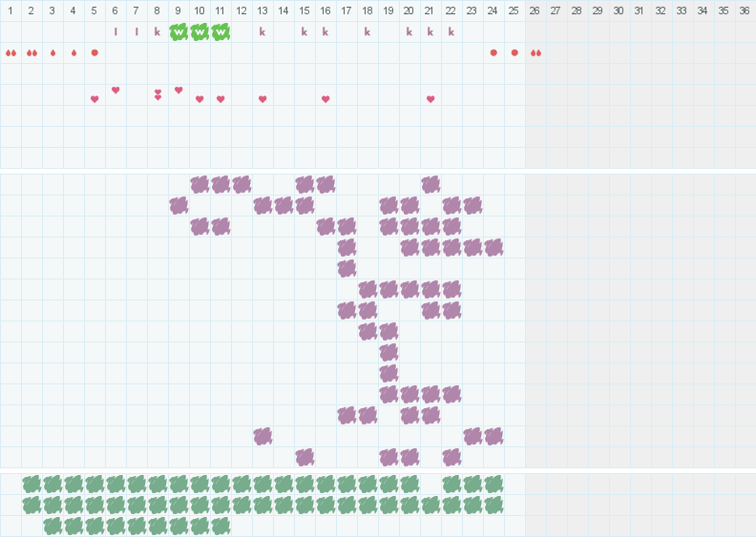Click the heart icon on day 6
The width and height of the screenshot is (756, 537).
click(115, 90)
